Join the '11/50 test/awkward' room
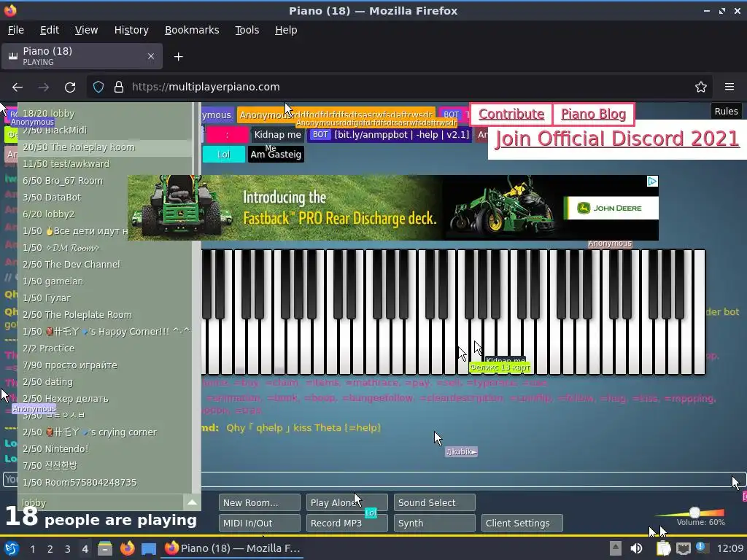This screenshot has height=560, width=747. [x=105, y=164]
